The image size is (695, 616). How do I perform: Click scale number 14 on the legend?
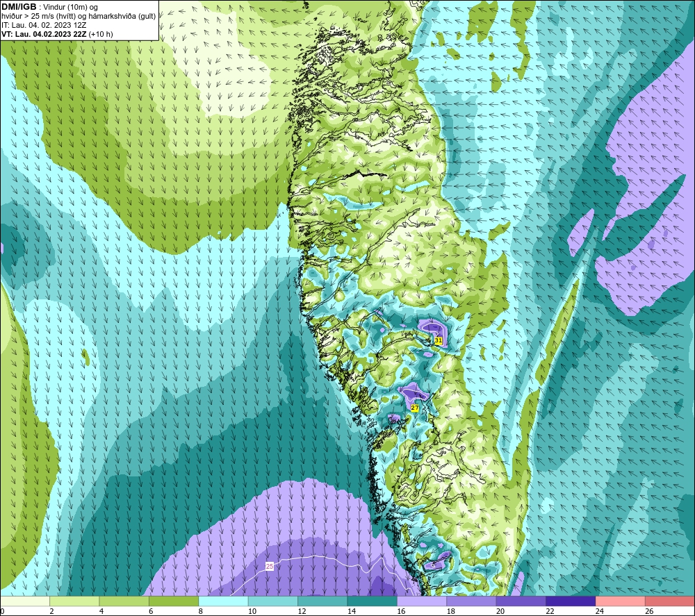pos(352,611)
